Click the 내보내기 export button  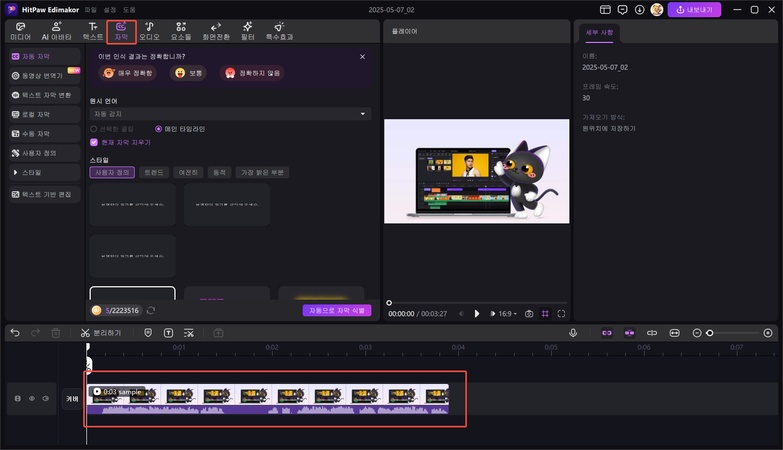pos(694,9)
